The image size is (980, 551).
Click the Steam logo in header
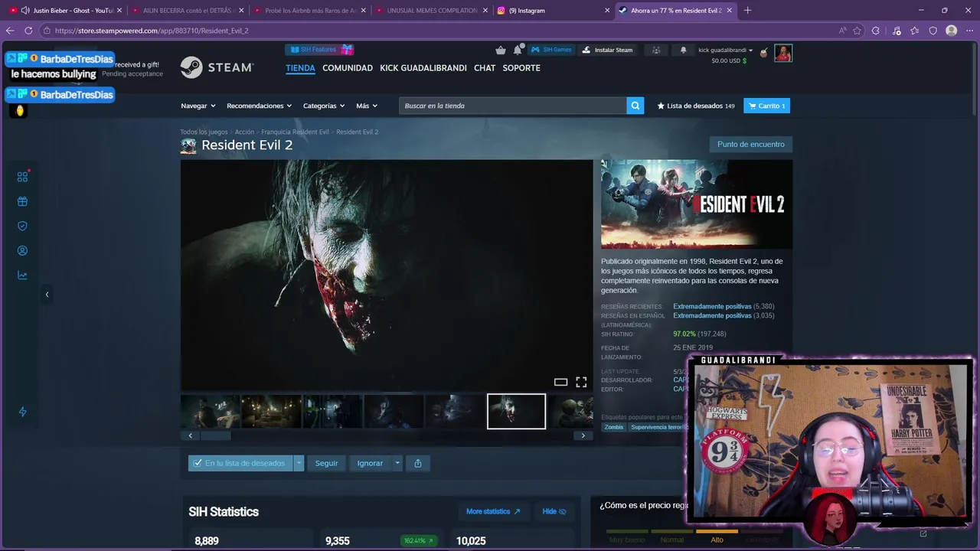[x=217, y=67]
